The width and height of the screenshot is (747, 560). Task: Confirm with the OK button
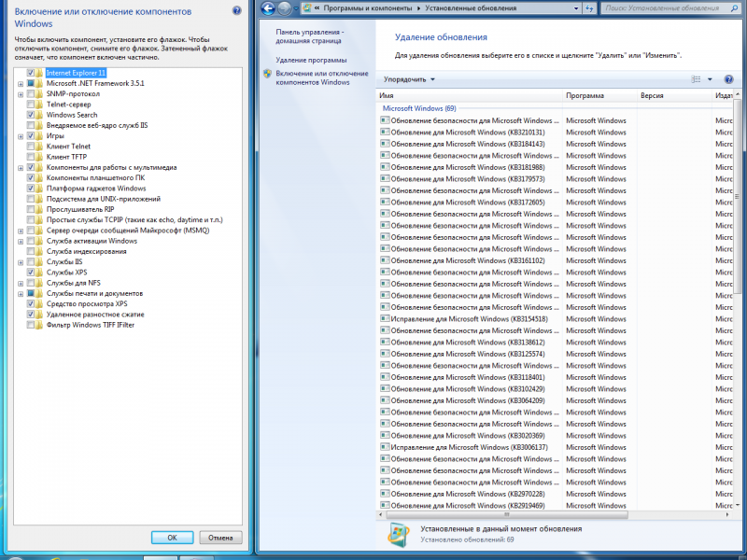(x=172, y=538)
